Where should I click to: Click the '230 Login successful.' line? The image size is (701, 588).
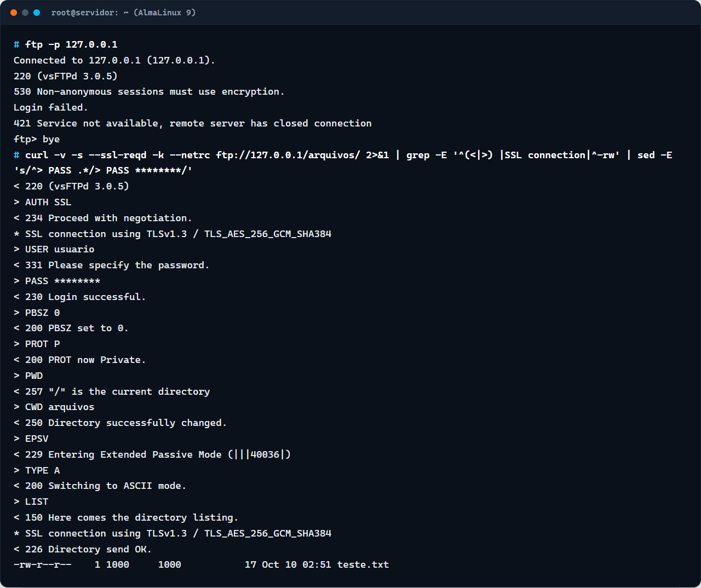pyautogui.click(x=80, y=297)
